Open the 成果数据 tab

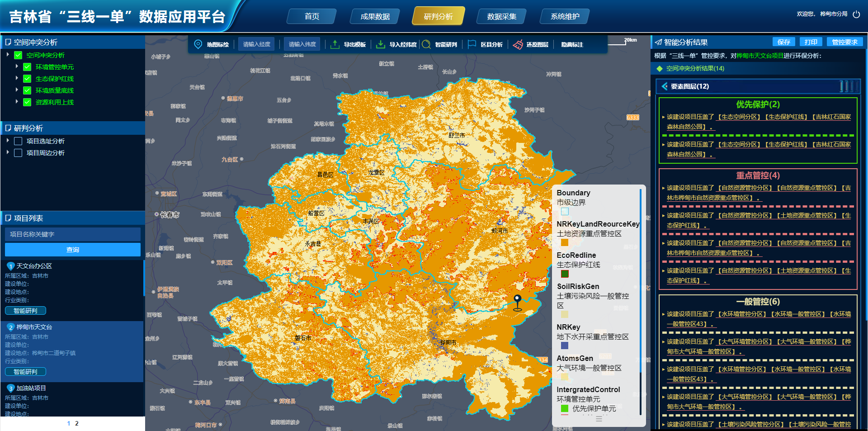375,16
